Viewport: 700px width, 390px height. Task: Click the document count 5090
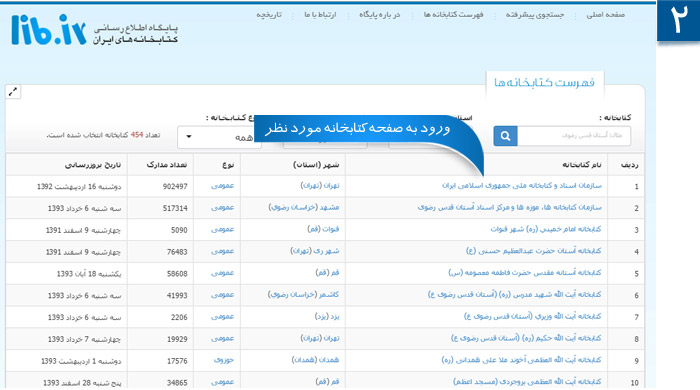179,230
